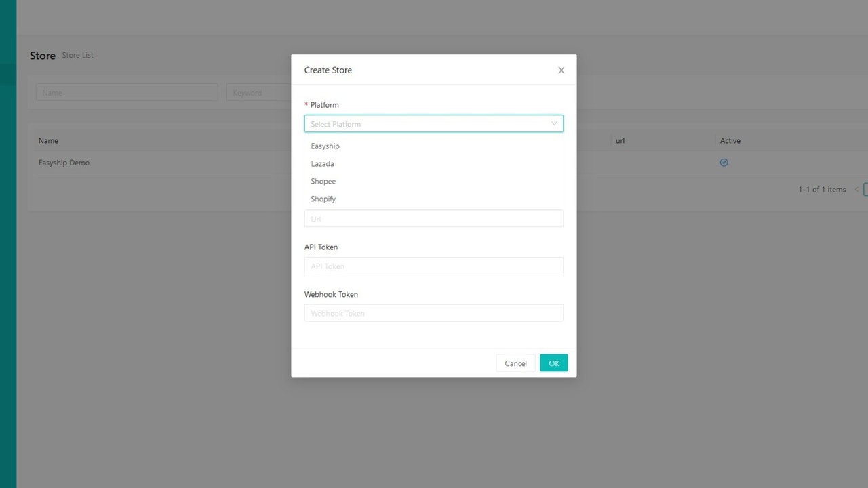This screenshot has height=488, width=868.
Task: Select Easyship from the platform list
Action: (x=325, y=146)
